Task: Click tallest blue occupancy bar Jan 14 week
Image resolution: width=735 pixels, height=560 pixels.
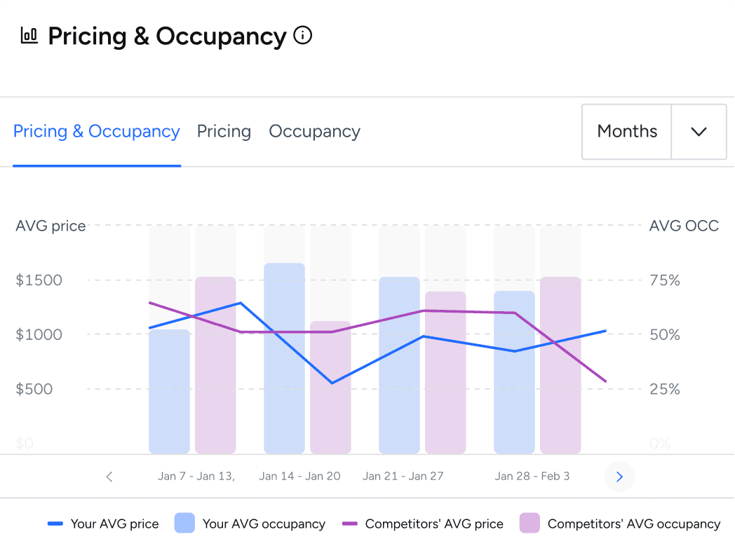Action: [284, 357]
